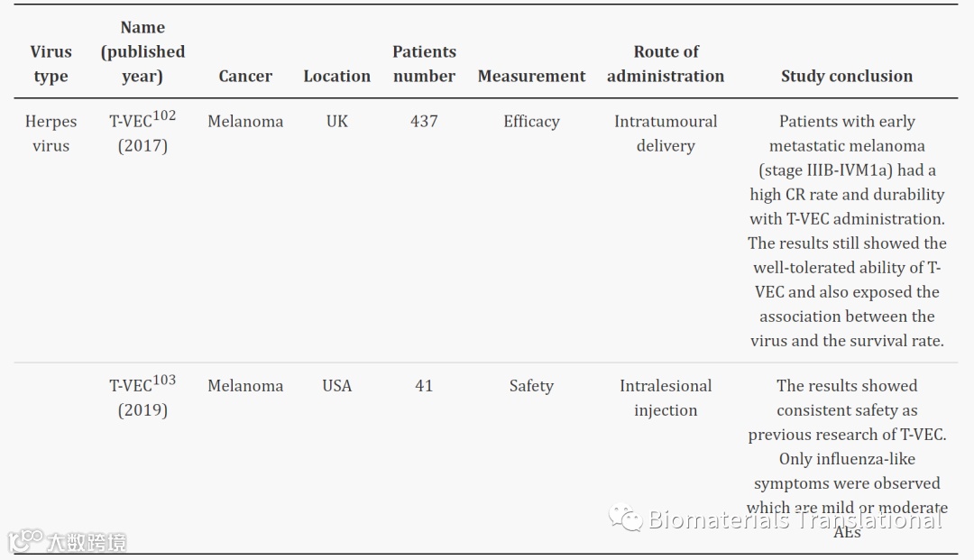Click the Route of administration header
The height and width of the screenshot is (560, 974).
coord(666,64)
